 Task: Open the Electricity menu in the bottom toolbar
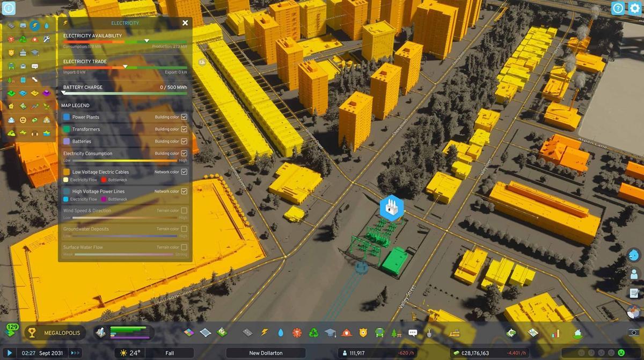pyautogui.click(x=264, y=333)
